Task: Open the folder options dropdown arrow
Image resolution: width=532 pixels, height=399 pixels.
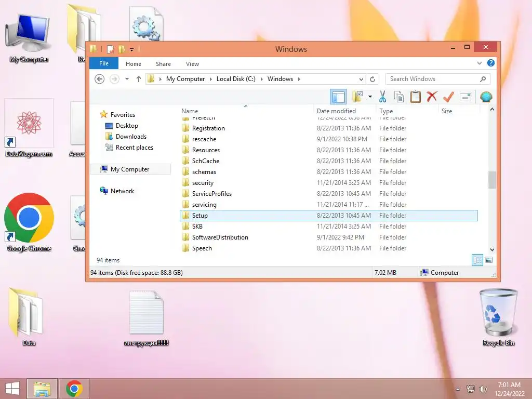Action: (x=370, y=97)
